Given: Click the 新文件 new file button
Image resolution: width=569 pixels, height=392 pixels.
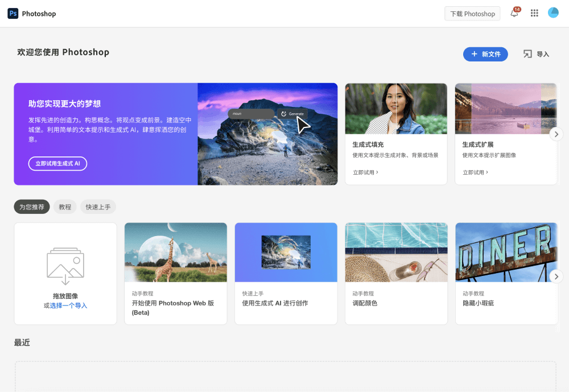Looking at the screenshot, I should [485, 54].
